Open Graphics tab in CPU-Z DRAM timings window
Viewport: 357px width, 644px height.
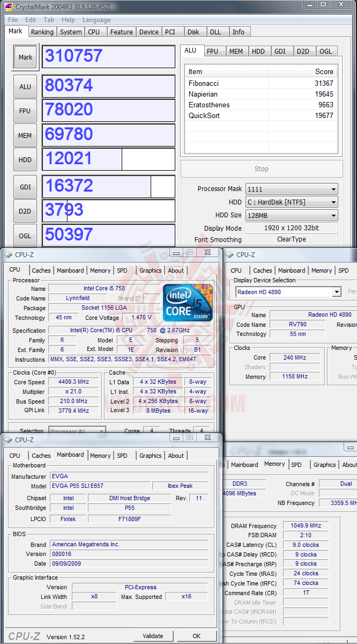coord(325,465)
